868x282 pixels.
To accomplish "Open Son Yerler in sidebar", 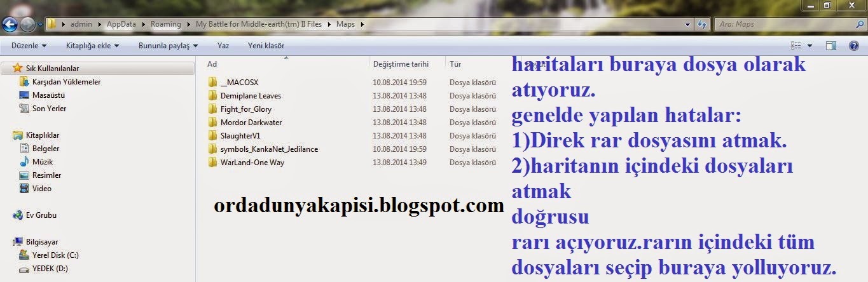I will (x=49, y=109).
